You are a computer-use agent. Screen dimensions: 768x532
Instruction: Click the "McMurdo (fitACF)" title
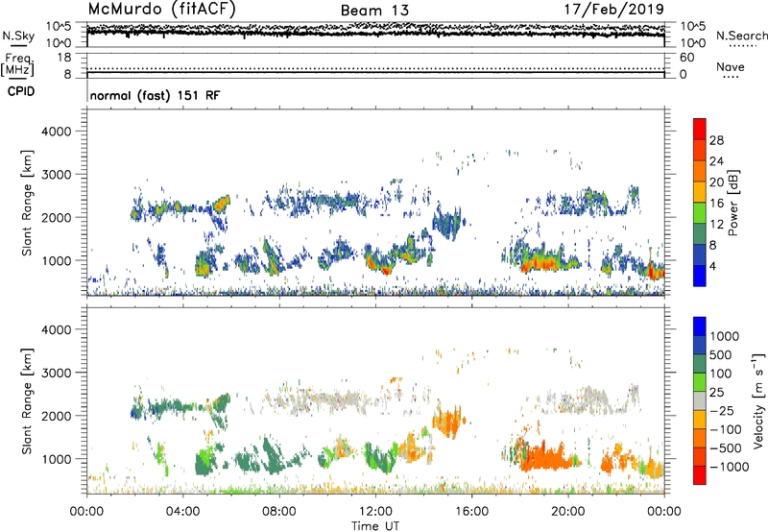(161, 10)
